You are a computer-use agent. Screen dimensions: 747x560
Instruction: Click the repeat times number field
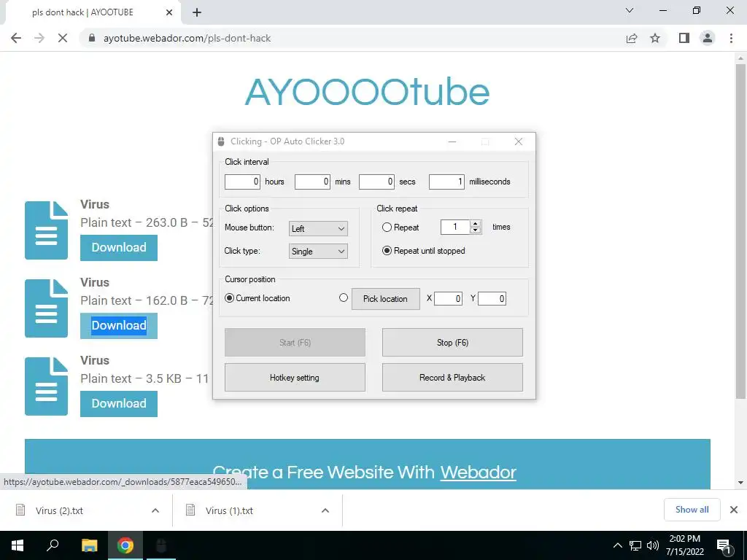455,227
